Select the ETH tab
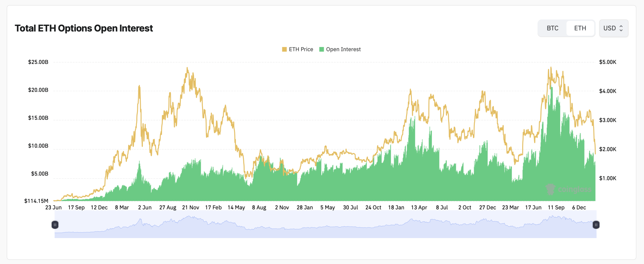 coord(580,28)
